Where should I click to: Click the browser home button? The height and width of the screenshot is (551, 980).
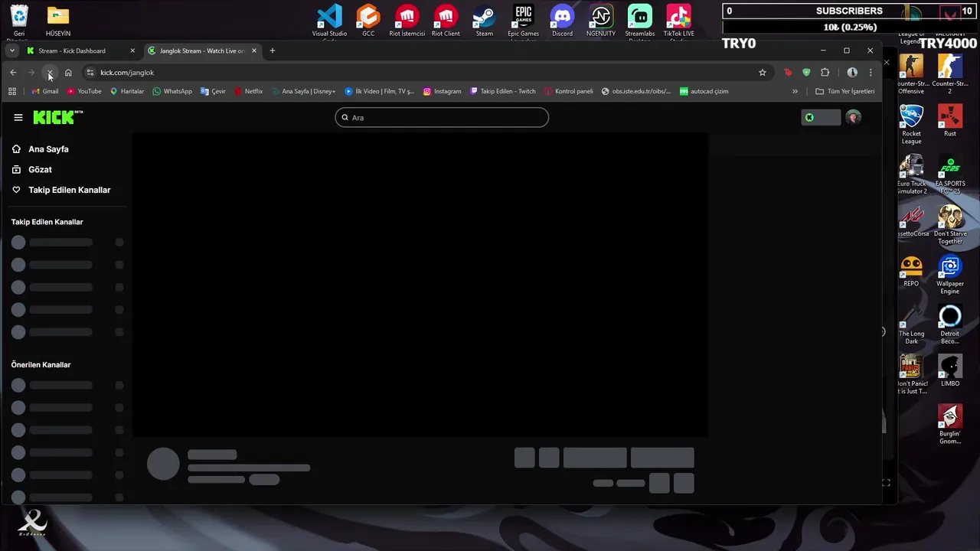(x=68, y=73)
